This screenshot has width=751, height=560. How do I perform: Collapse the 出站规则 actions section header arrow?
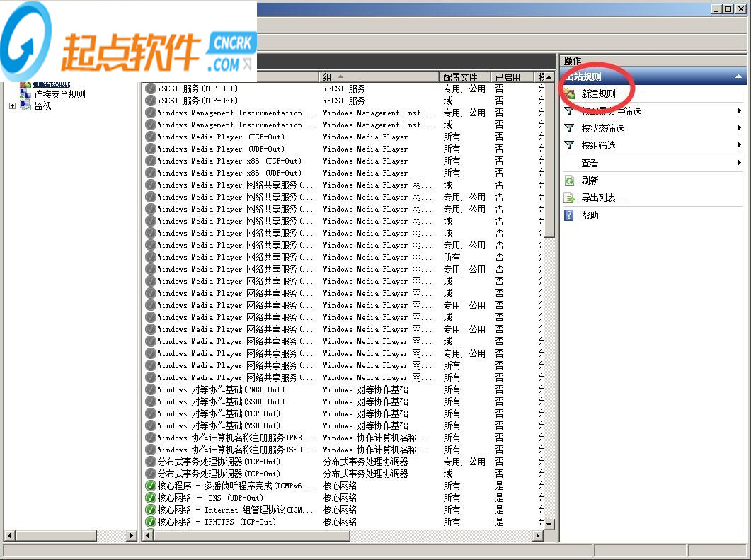point(738,76)
